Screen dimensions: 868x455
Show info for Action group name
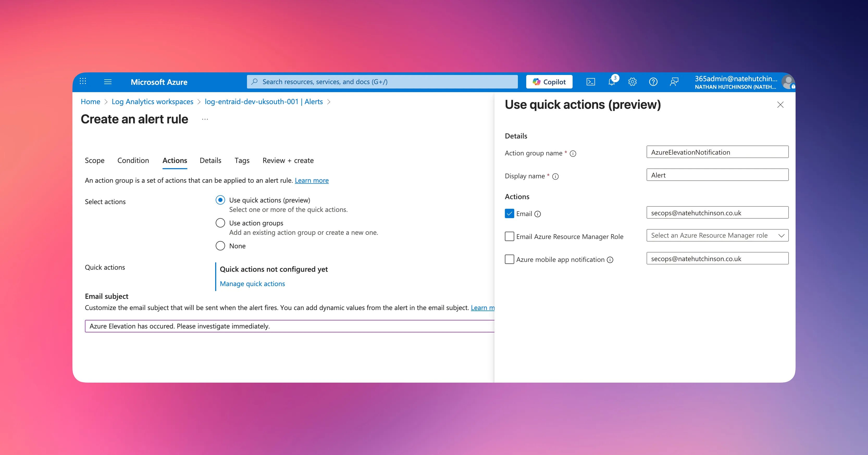point(573,154)
